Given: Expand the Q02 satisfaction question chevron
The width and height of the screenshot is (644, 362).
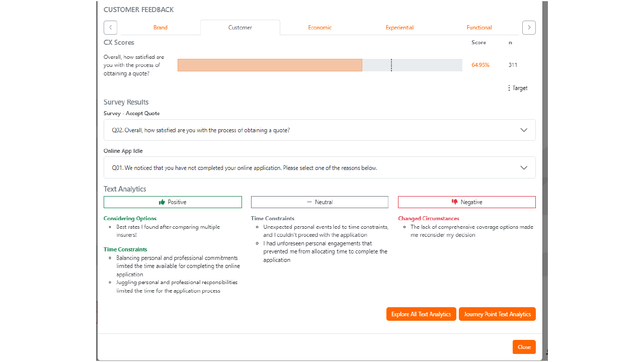Looking at the screenshot, I should (524, 130).
